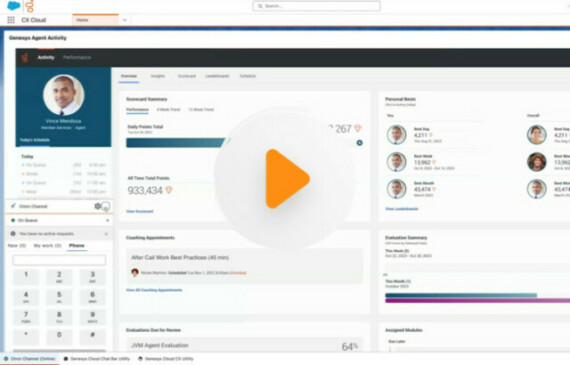Switch to the Activity tab

click(x=46, y=57)
